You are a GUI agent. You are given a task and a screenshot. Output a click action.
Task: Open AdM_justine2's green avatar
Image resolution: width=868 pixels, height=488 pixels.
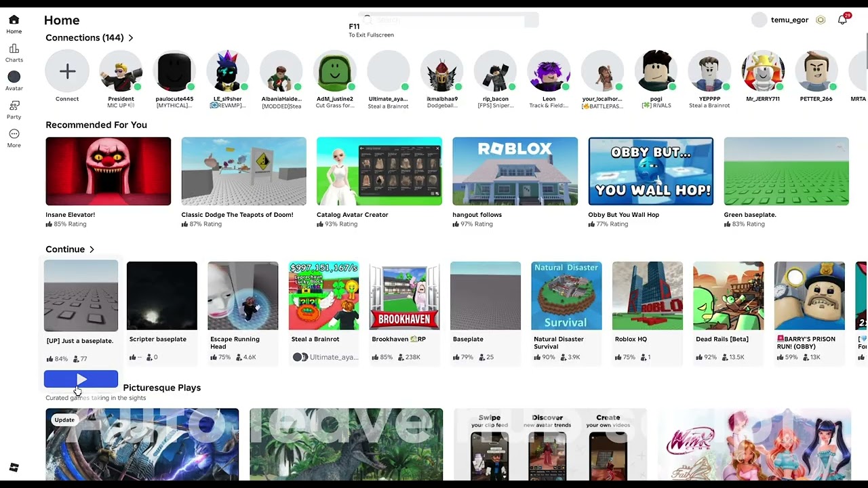[335, 71]
